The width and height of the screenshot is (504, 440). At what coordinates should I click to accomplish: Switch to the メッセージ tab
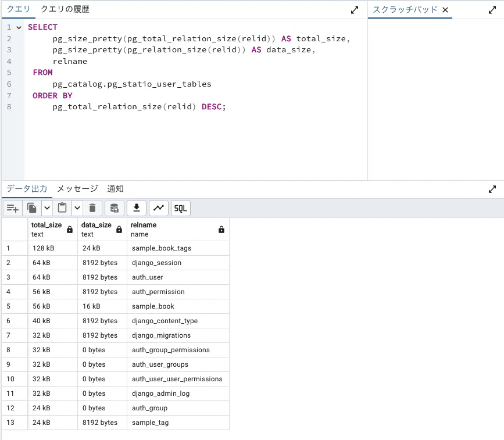(x=77, y=189)
